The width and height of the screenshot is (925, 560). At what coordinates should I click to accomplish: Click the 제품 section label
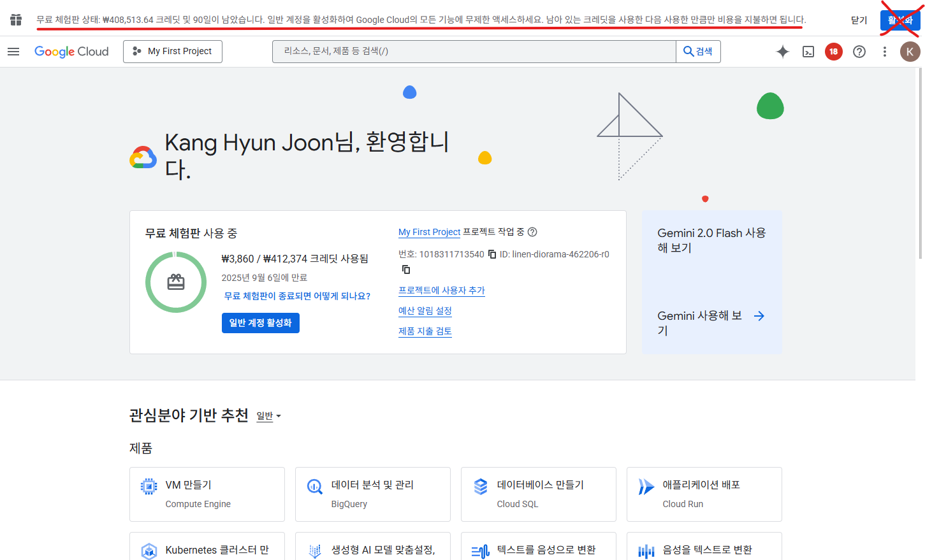tap(141, 449)
